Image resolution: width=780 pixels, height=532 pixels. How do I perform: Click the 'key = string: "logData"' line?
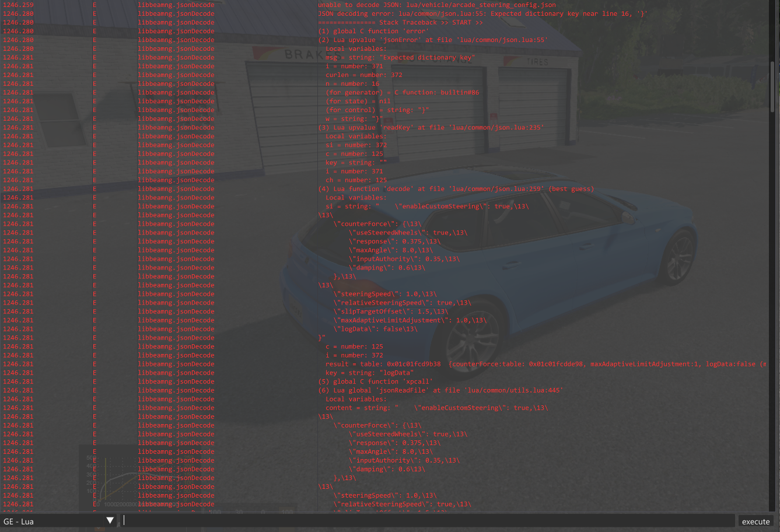pyautogui.click(x=370, y=373)
